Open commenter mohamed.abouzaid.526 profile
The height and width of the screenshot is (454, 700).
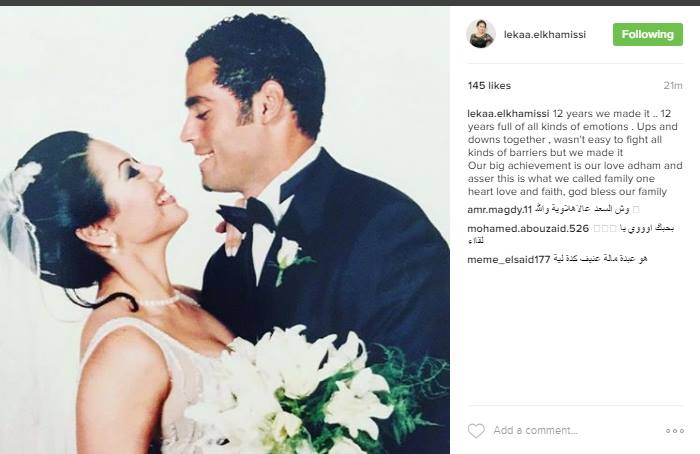[x=528, y=229]
